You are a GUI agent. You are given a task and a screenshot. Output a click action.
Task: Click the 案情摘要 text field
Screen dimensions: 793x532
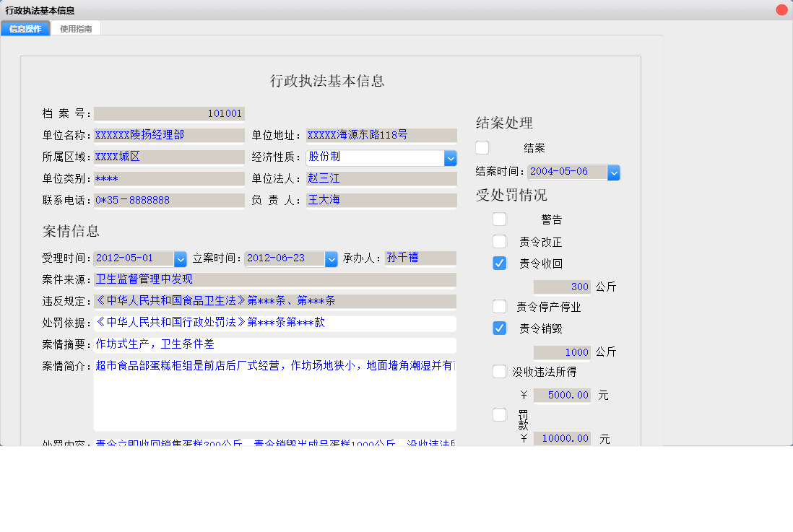coord(274,345)
